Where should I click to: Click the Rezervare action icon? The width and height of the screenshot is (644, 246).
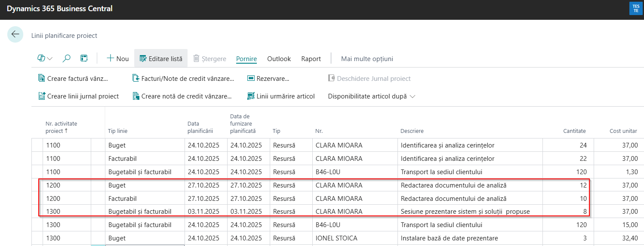click(x=251, y=78)
